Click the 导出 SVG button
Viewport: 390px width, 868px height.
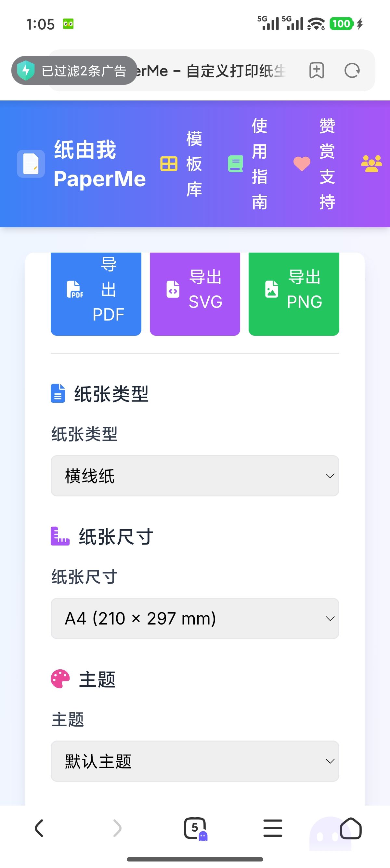pyautogui.click(x=195, y=290)
